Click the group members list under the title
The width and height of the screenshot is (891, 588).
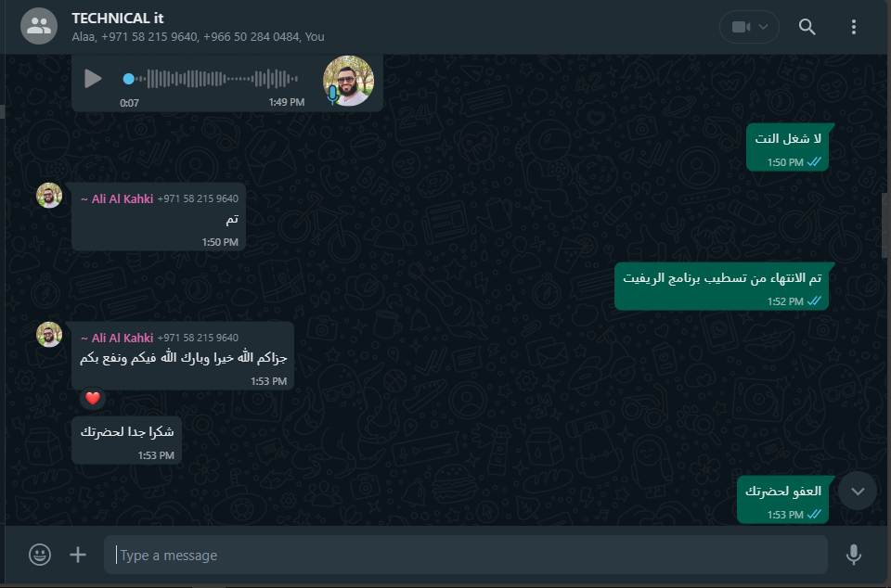(198, 37)
